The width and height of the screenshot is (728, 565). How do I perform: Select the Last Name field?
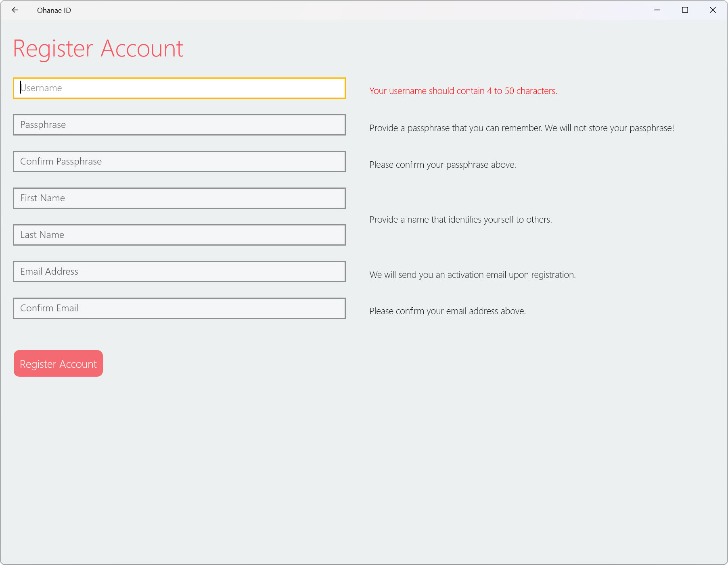pyautogui.click(x=179, y=235)
